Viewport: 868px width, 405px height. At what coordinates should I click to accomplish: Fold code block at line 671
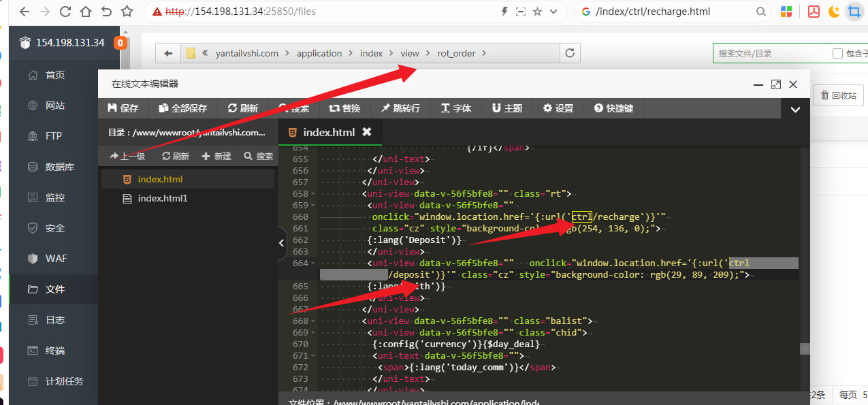pyautogui.click(x=314, y=356)
